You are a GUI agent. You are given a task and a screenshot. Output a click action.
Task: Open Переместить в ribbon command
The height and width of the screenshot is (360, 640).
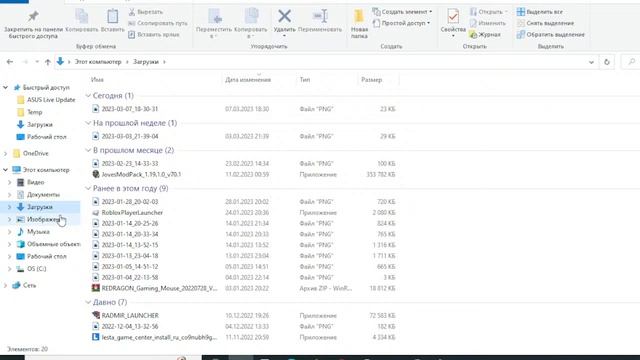click(x=214, y=24)
